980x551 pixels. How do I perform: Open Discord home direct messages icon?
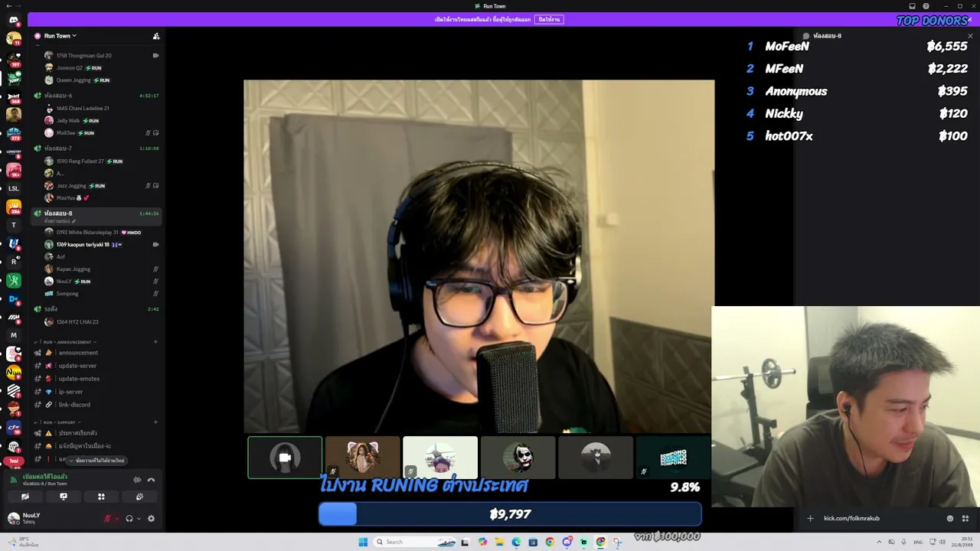(x=13, y=20)
